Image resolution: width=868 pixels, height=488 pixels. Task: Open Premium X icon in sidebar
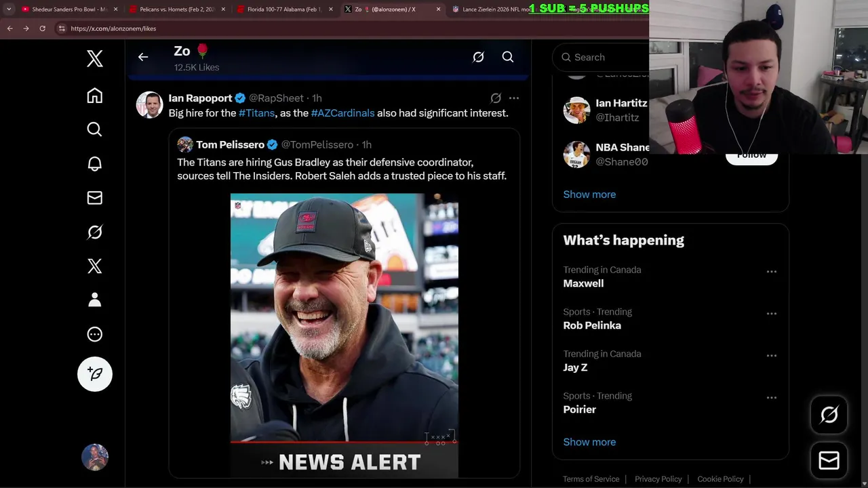95,266
